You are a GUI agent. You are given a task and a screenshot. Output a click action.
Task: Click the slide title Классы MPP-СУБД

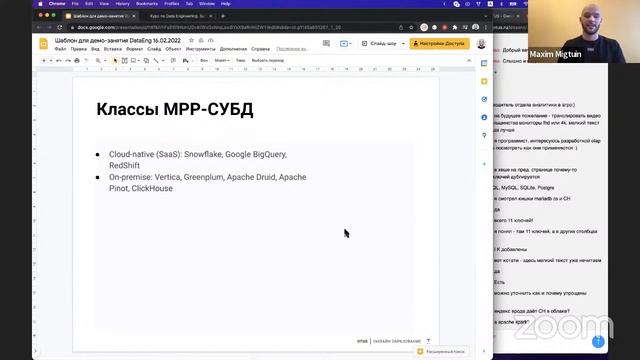[175, 109]
